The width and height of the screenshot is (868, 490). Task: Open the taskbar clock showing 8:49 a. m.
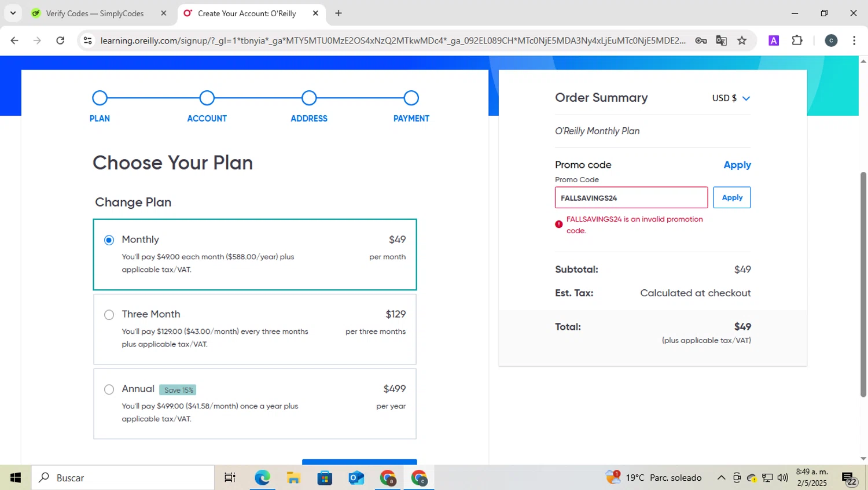812,478
